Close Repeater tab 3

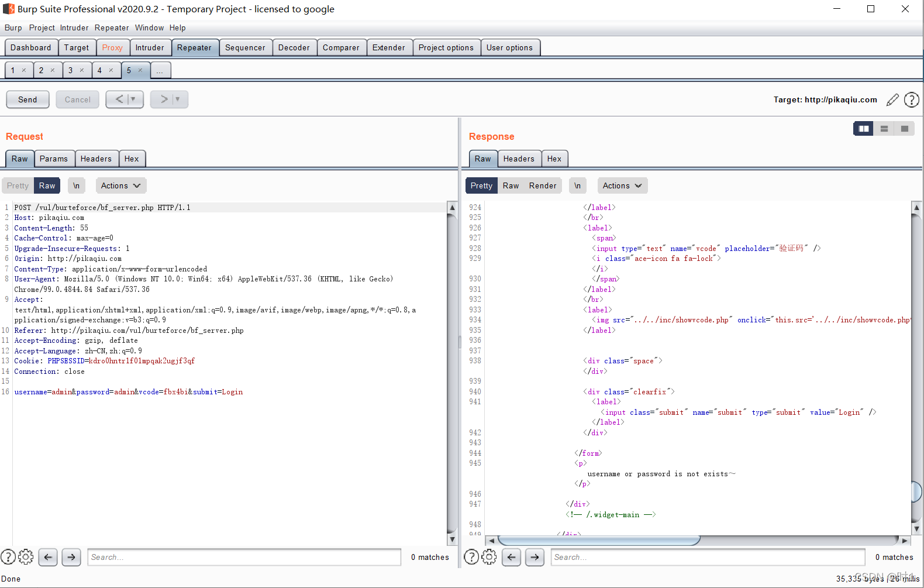click(x=82, y=70)
